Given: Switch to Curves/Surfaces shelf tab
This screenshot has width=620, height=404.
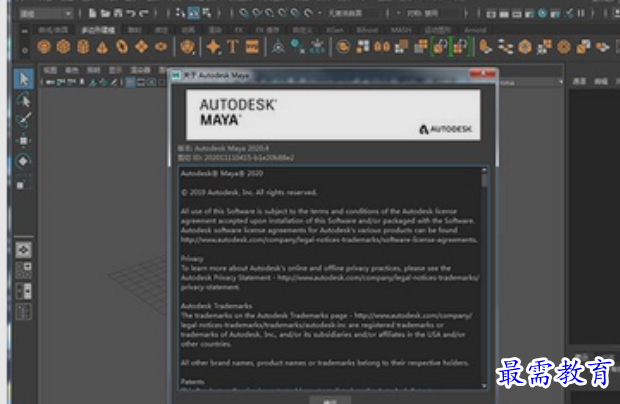Looking at the screenshot, I should pyautogui.click(x=53, y=30).
